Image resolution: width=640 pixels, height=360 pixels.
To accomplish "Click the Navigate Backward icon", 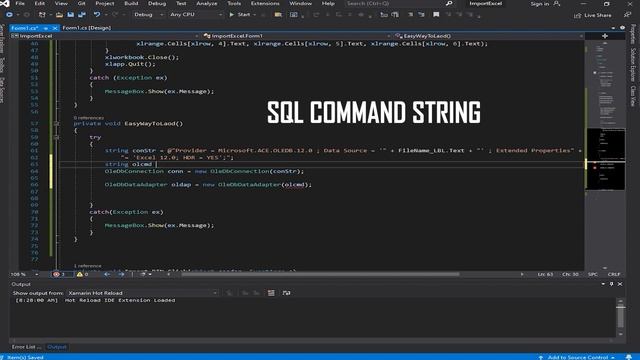I will click(9, 15).
